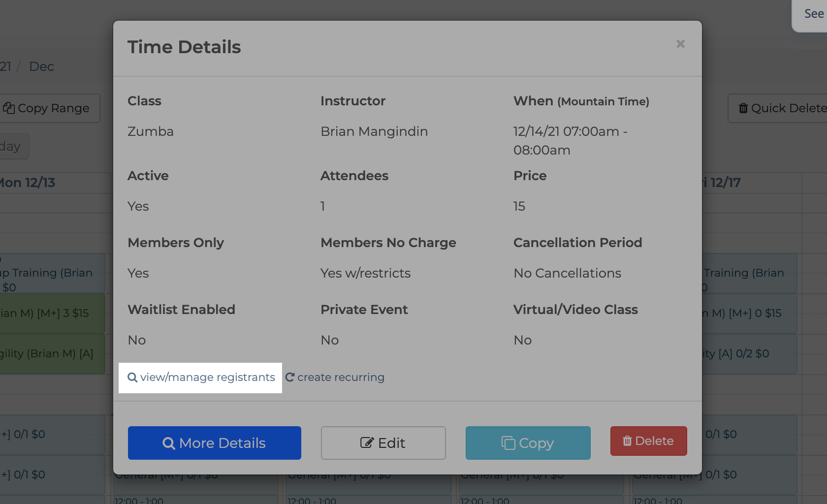Click the No Cancellations value
The image size is (827, 504).
click(568, 273)
